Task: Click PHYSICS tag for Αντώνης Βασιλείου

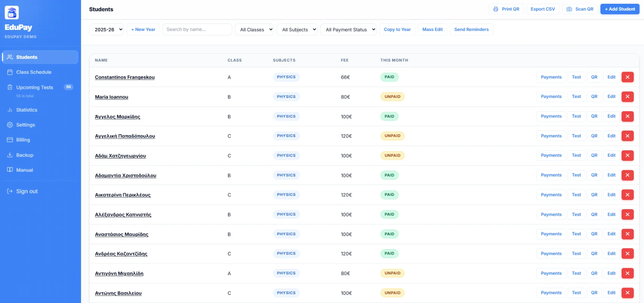Action: pos(286,293)
